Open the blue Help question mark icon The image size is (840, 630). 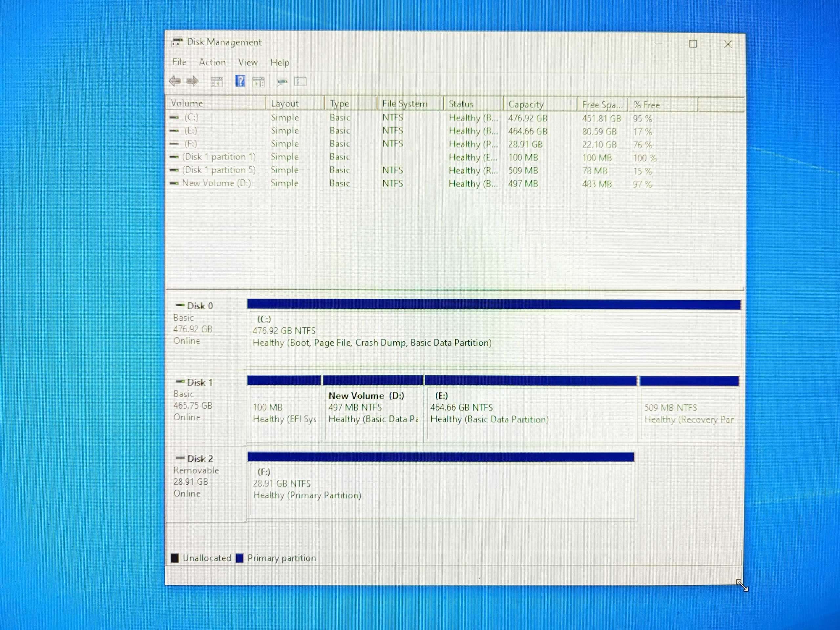coord(240,81)
